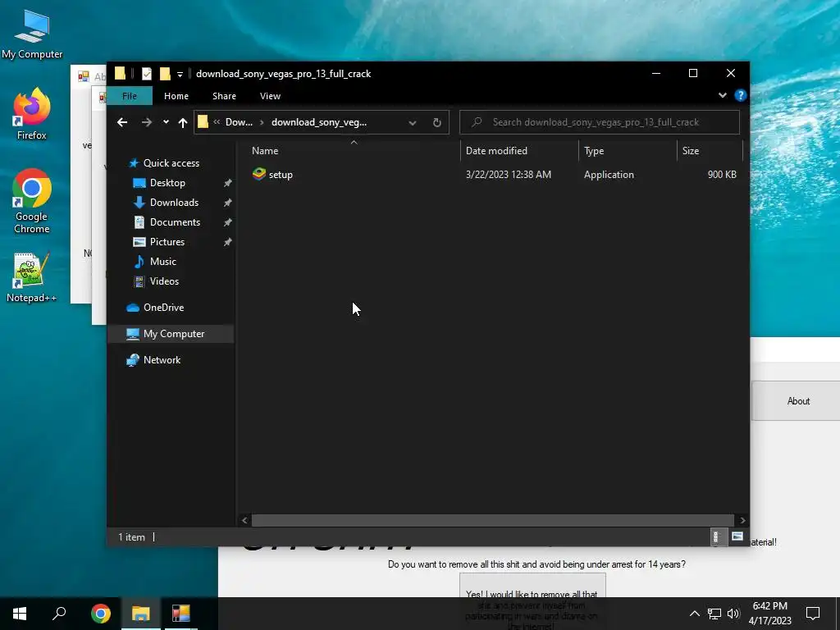Refresh the current folder view
This screenshot has height=630, width=840.
pyautogui.click(x=436, y=123)
